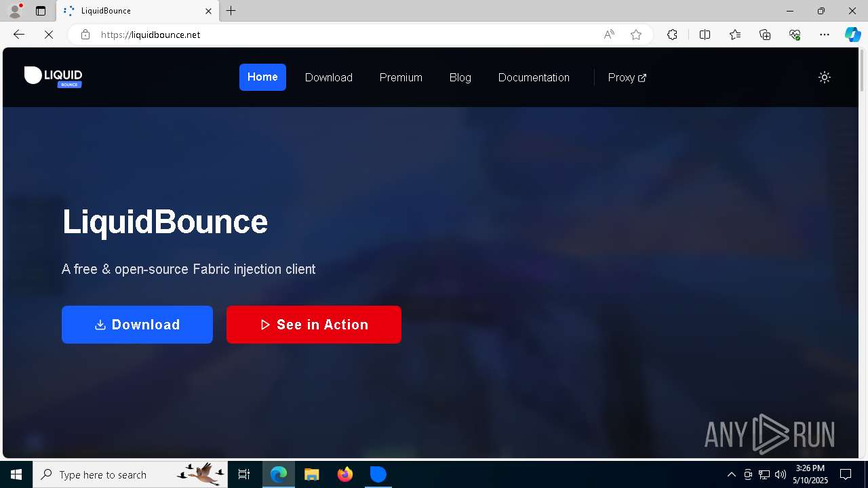868x488 pixels.
Task: Open the taskbar clock and date
Action: 810,474
